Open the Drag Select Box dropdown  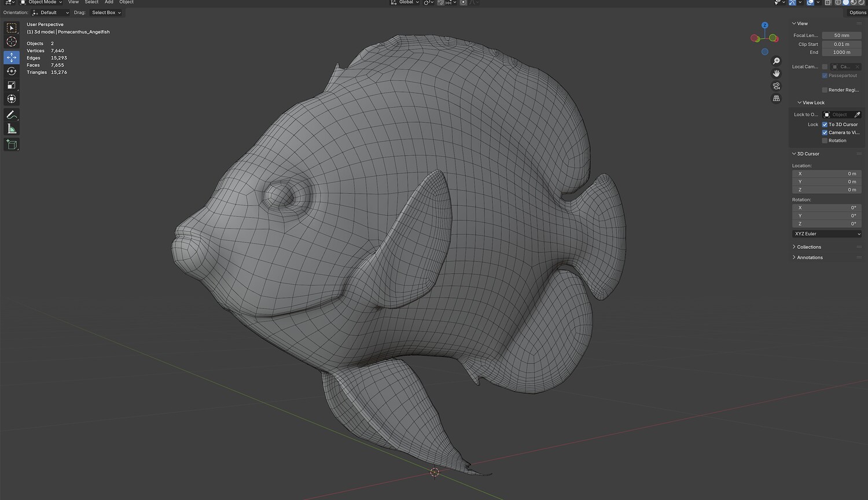pos(106,13)
